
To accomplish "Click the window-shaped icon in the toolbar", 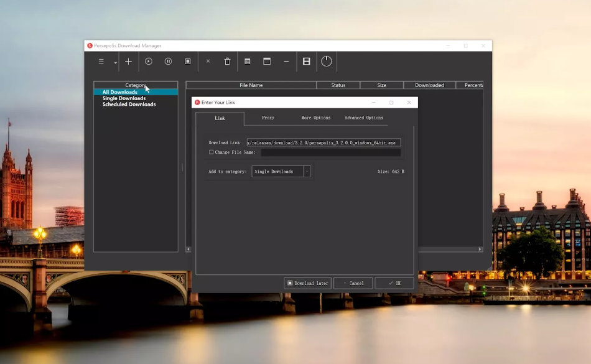I will click(x=267, y=62).
